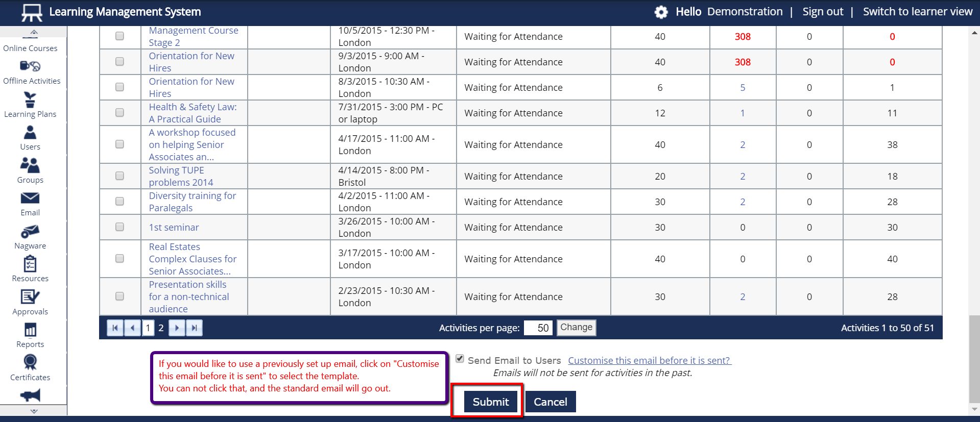Tick the checkbox for 1st seminar row

(119, 227)
